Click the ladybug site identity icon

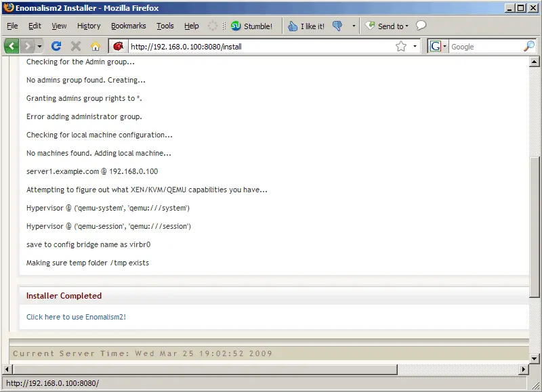click(118, 46)
